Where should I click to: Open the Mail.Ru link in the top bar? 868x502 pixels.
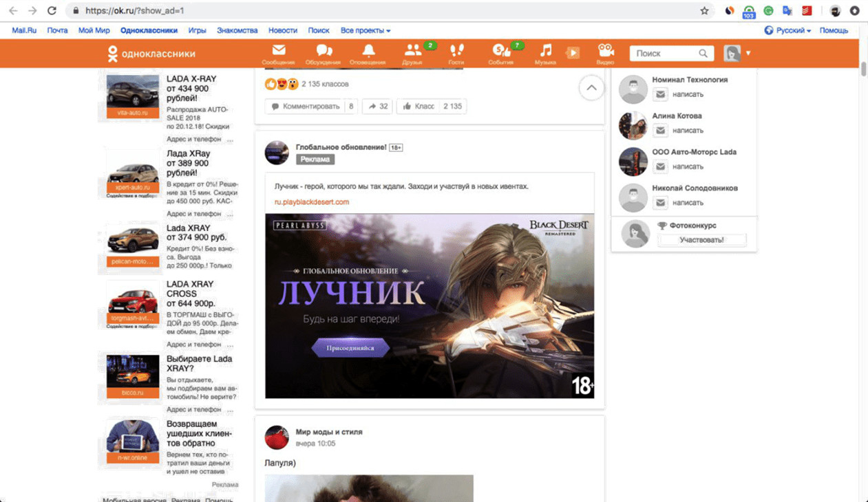pyautogui.click(x=24, y=31)
